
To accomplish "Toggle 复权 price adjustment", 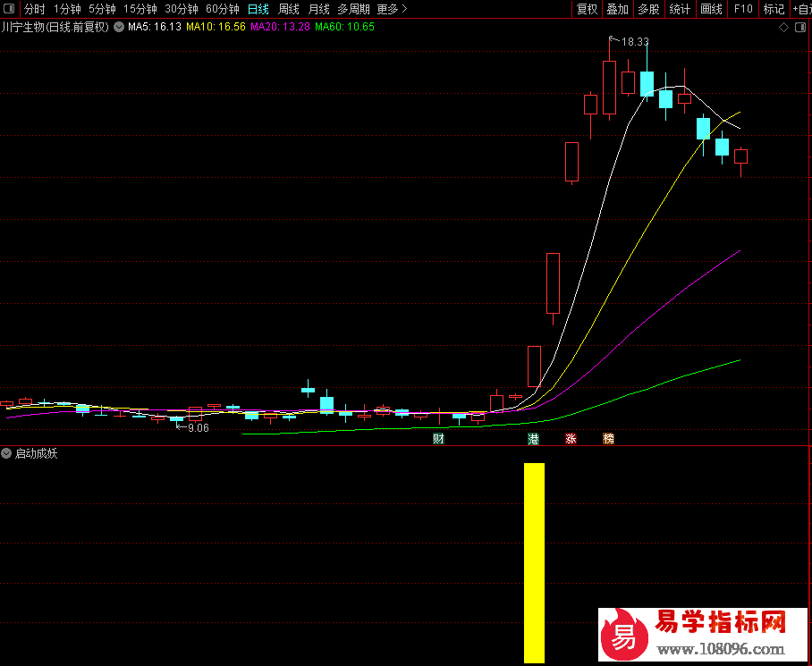I will (587, 9).
